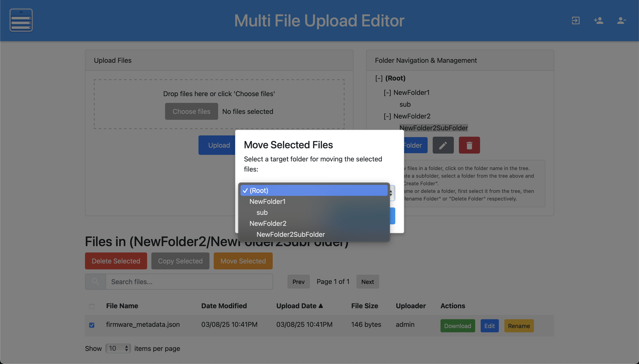Click the pencil rename folder icon

(x=443, y=145)
